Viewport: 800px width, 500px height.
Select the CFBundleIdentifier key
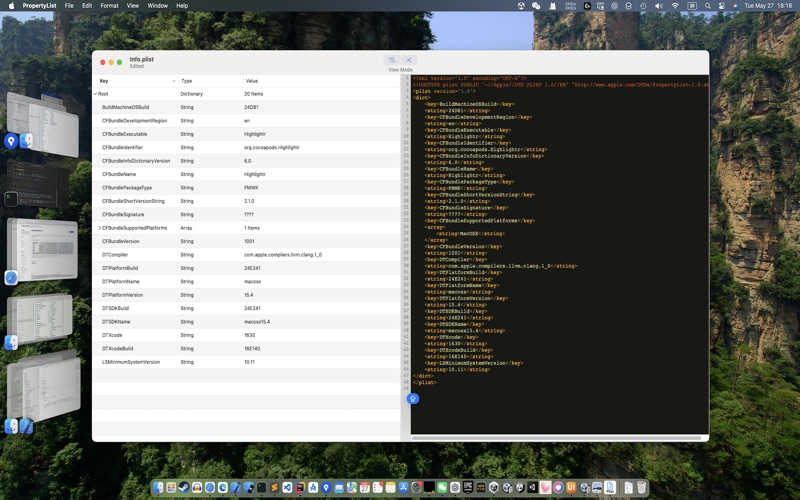tap(122, 147)
